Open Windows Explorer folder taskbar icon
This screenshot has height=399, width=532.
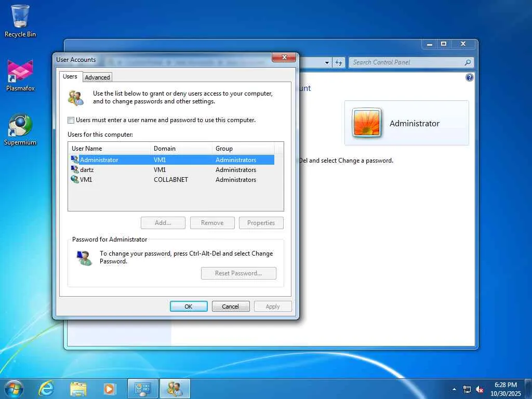78,389
